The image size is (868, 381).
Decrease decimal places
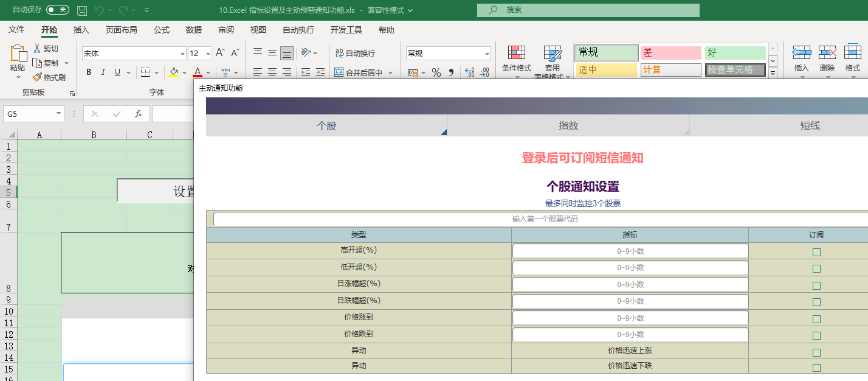coord(484,72)
